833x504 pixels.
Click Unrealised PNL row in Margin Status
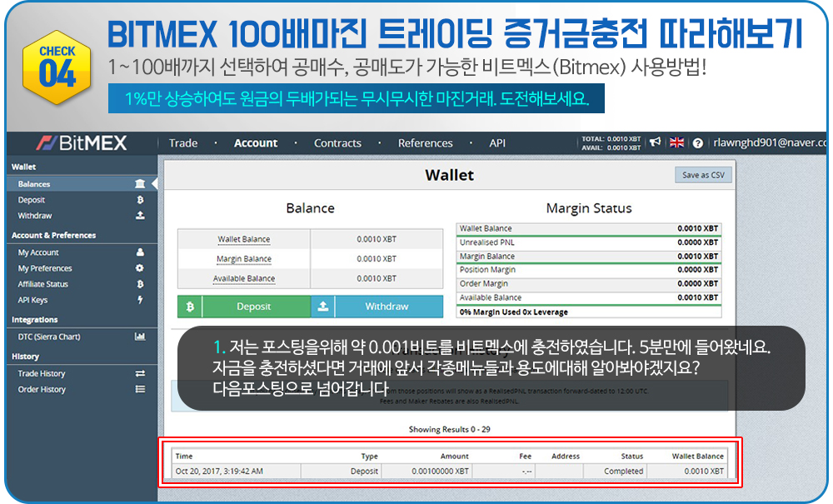pyautogui.click(x=589, y=242)
